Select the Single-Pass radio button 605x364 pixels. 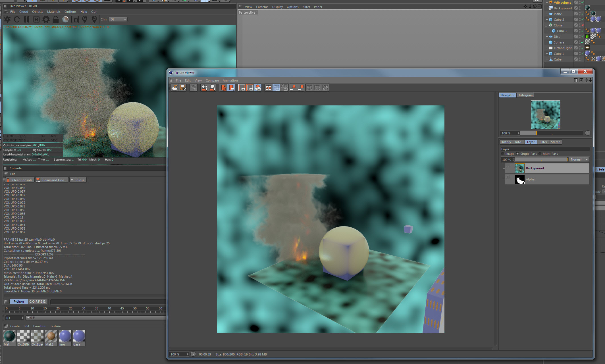click(517, 154)
